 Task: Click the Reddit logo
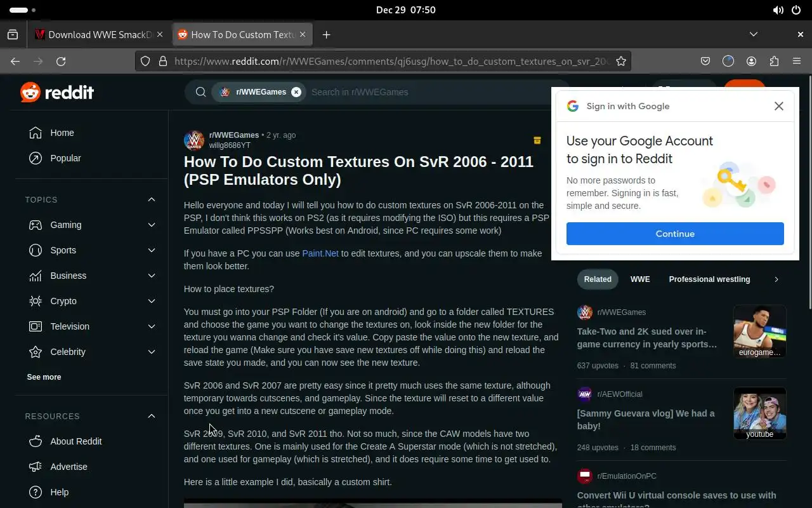(57, 92)
